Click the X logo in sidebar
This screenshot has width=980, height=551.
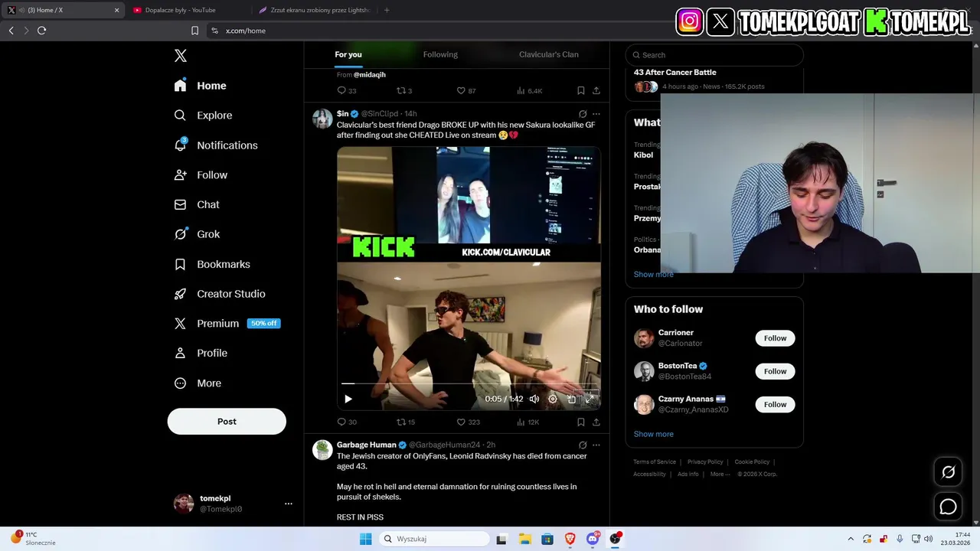pos(181,56)
